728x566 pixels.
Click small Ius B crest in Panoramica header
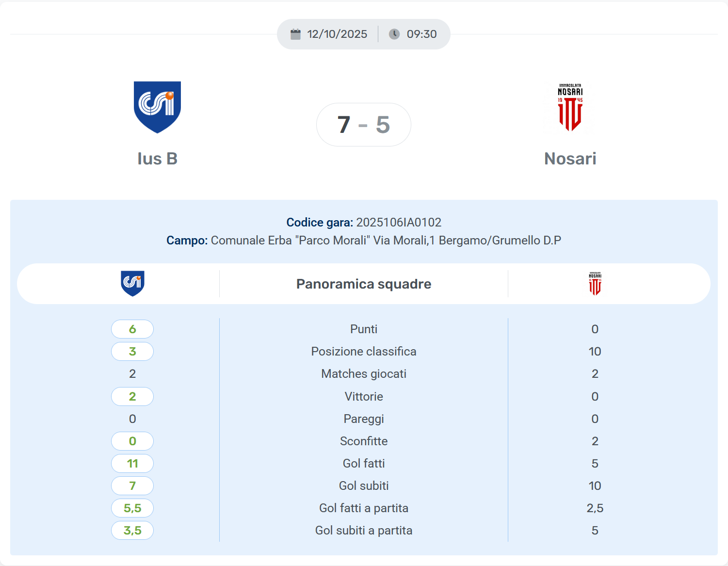point(132,283)
